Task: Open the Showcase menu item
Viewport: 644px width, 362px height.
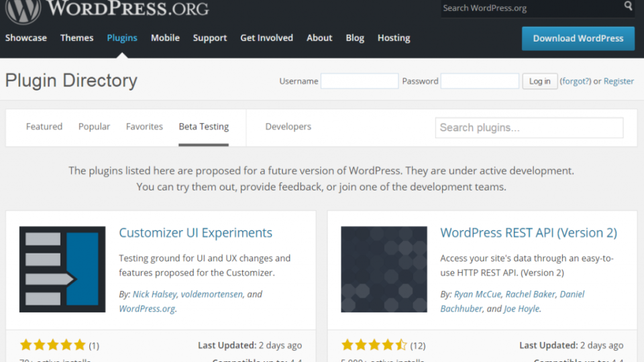Action: click(x=26, y=38)
